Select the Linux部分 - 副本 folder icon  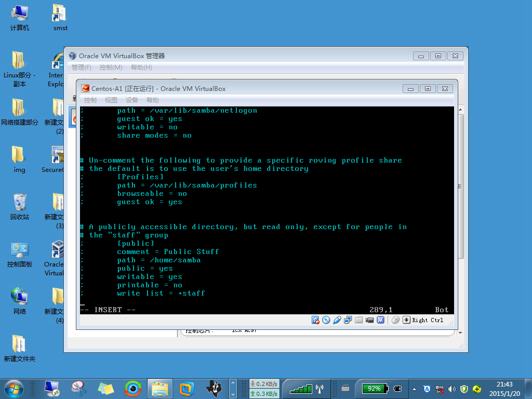pyautogui.click(x=19, y=69)
